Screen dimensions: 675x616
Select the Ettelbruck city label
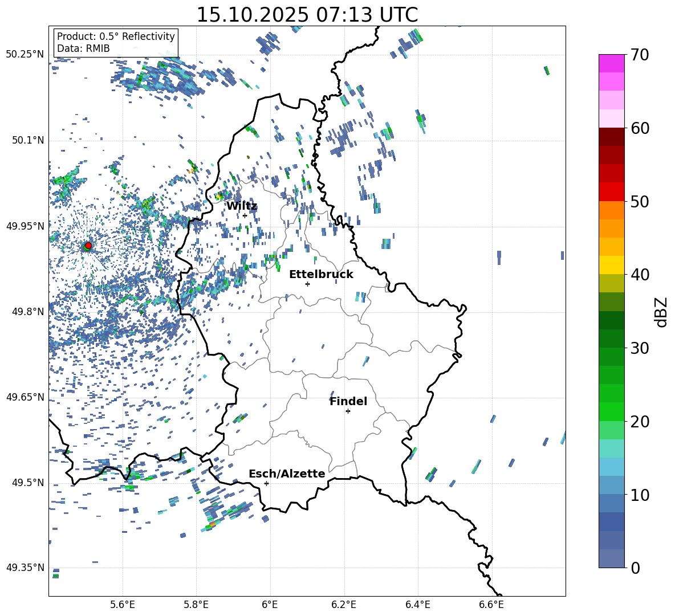pos(321,274)
